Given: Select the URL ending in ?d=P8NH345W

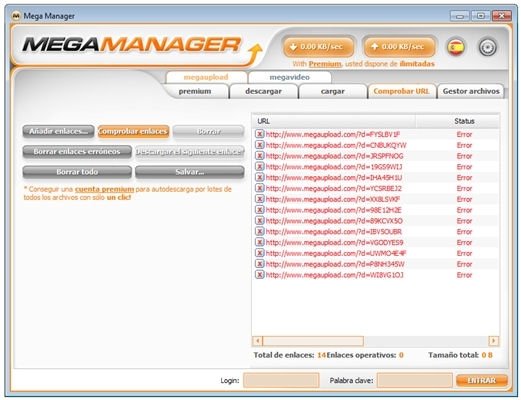Looking at the screenshot, I should [x=335, y=264].
